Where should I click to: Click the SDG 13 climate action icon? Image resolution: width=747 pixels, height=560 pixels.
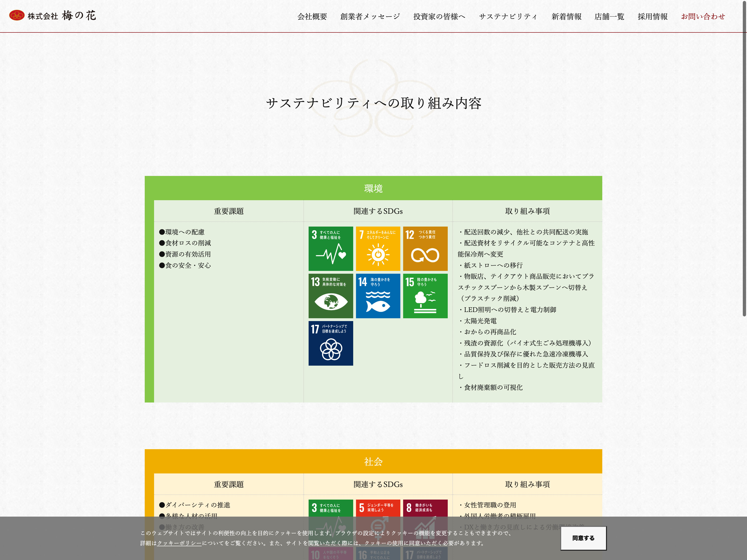[331, 296]
